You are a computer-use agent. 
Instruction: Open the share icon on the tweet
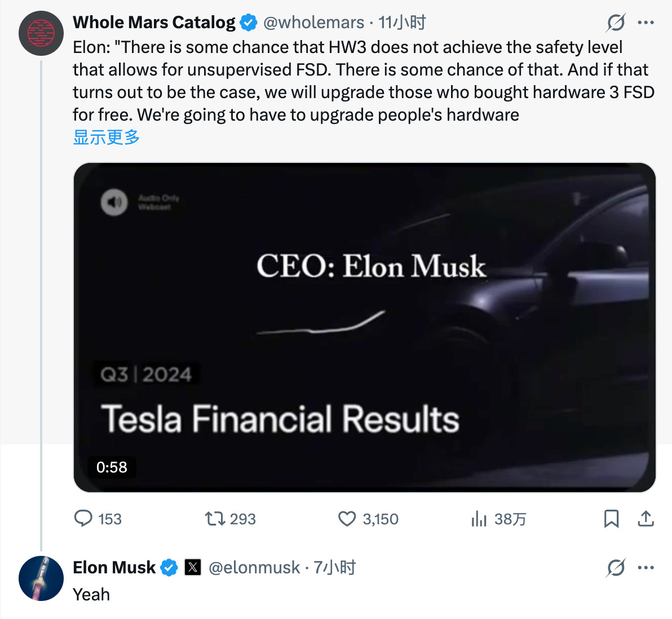[647, 519]
